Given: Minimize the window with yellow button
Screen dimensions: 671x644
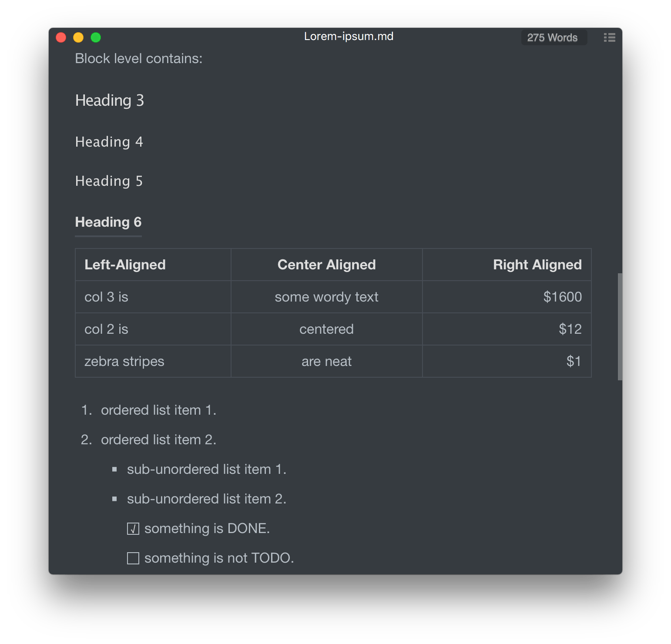Looking at the screenshot, I should (x=78, y=37).
